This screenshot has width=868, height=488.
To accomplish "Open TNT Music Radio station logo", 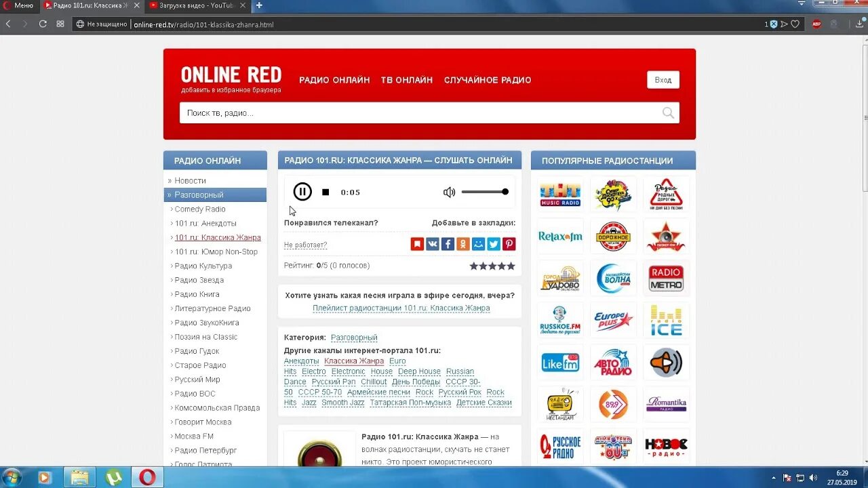I will pos(560,194).
